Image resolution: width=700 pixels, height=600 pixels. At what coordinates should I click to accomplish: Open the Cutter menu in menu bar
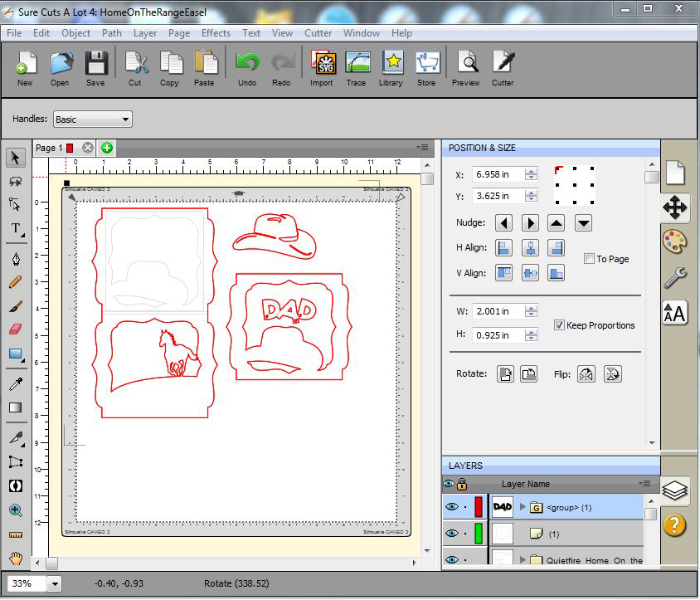pos(318,33)
